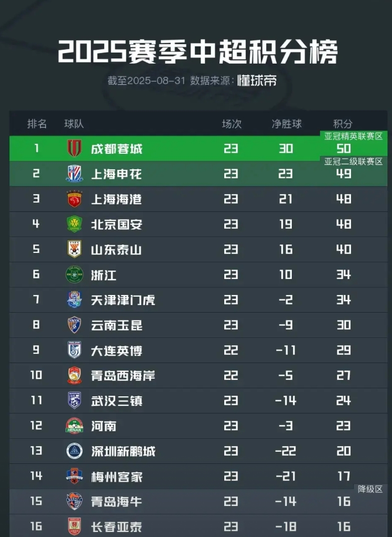Click the 浙江 round green badge
The height and width of the screenshot is (537, 392).
(x=74, y=275)
